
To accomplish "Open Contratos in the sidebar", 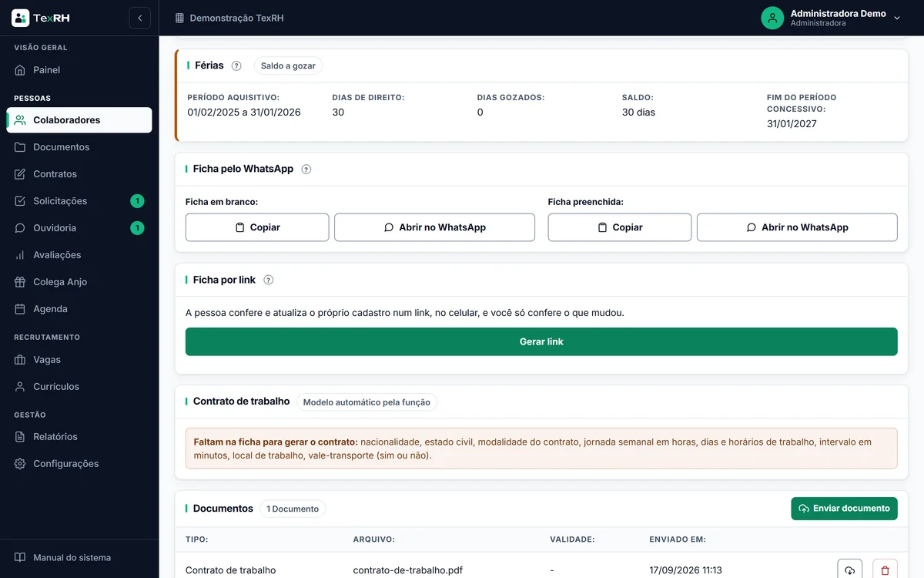I will [79, 174].
